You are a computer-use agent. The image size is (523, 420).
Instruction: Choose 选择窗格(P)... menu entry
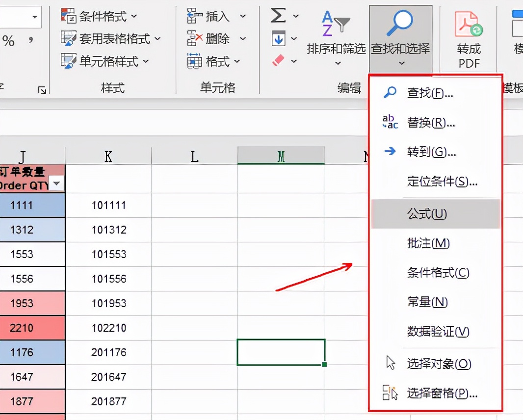pyautogui.click(x=436, y=394)
